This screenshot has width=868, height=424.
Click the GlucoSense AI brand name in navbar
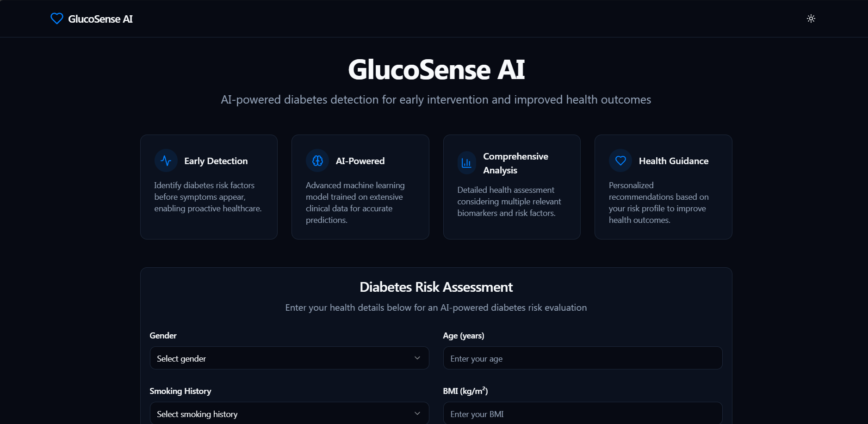(100, 19)
